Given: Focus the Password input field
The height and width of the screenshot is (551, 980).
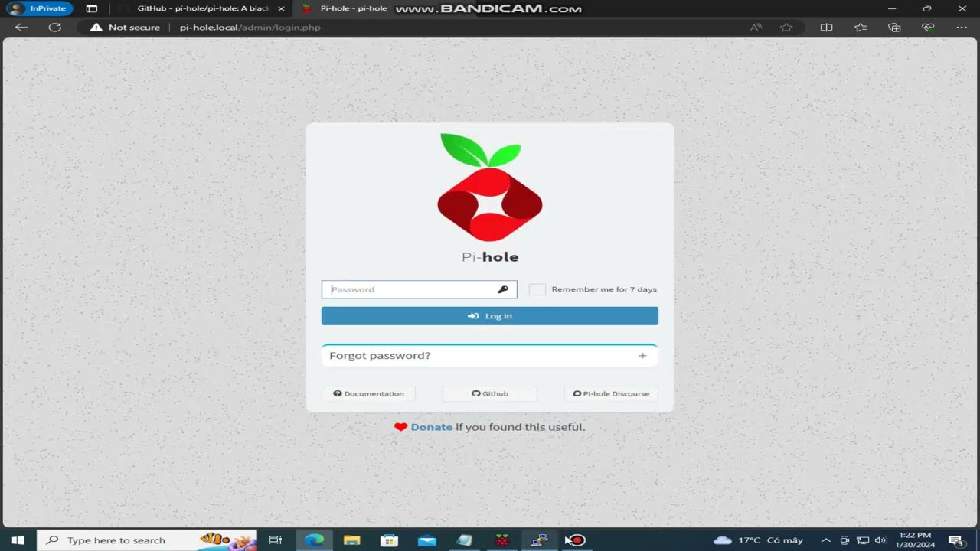Looking at the screenshot, I should click(x=420, y=289).
